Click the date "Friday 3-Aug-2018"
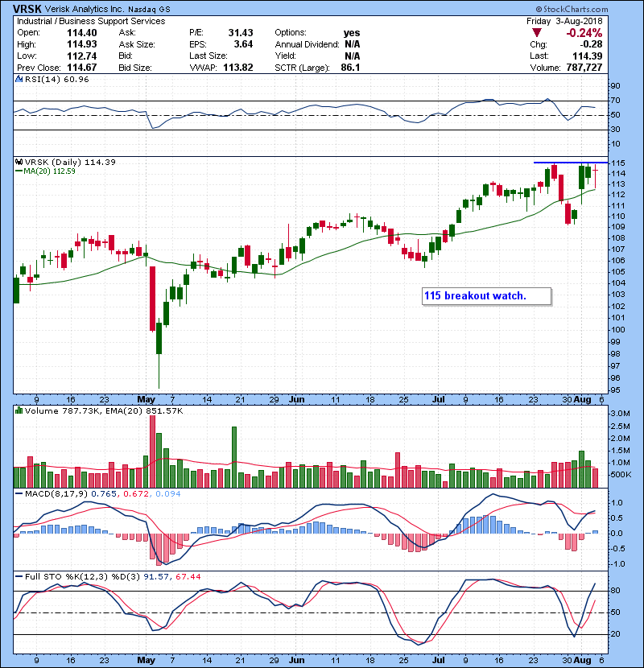Screen dimensions: 644x668 pos(564,21)
